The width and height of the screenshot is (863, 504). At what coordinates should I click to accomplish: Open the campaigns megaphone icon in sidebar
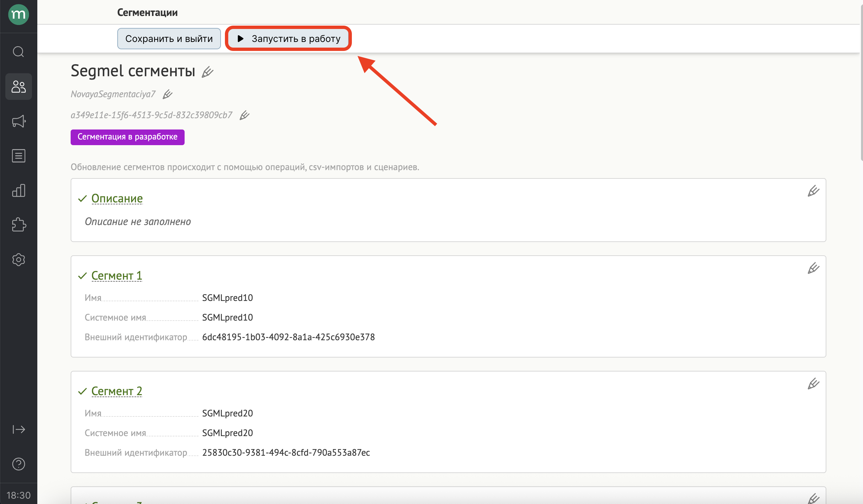tap(19, 121)
